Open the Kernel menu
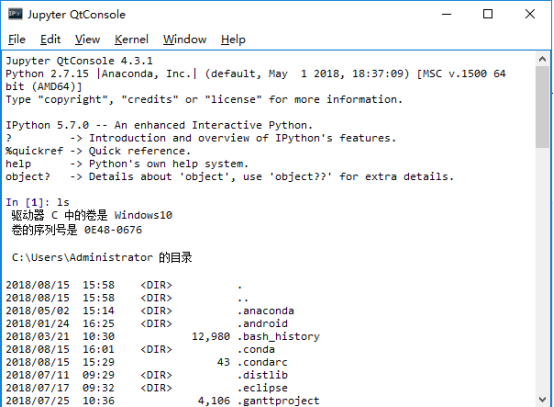 pyautogui.click(x=131, y=39)
